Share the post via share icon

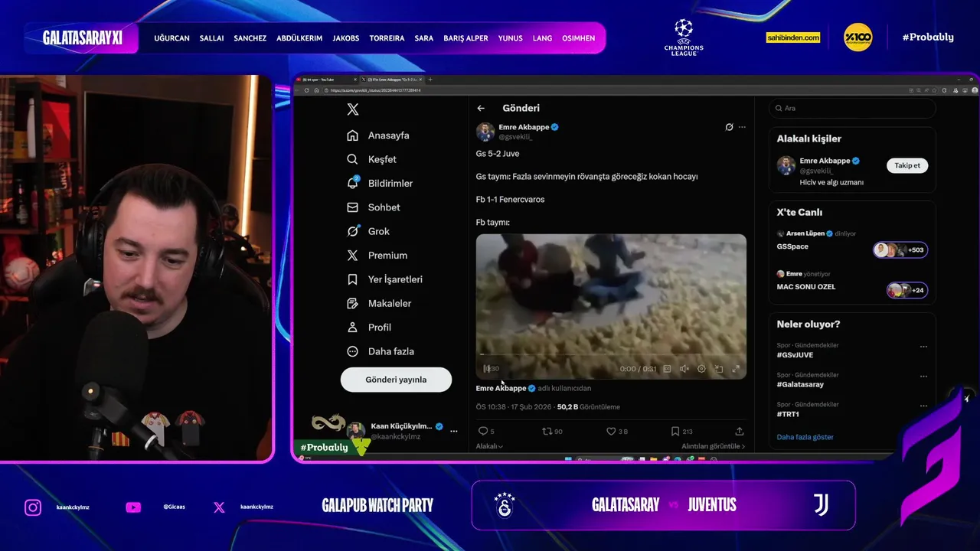(x=739, y=432)
